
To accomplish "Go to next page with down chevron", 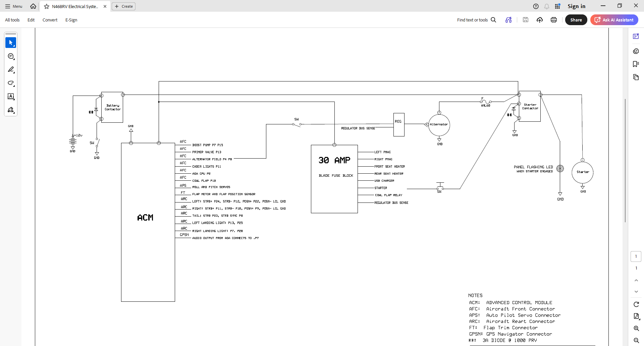I will [x=636, y=292].
